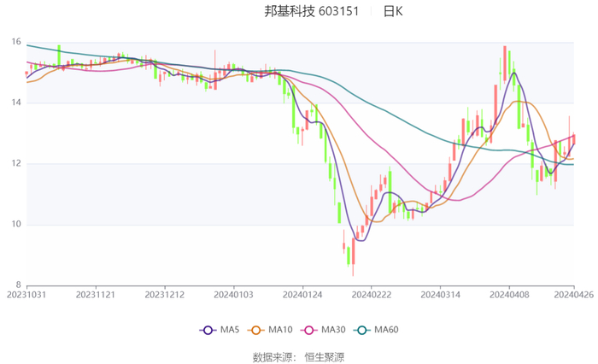Toggle the MA5 series text label

230,330
